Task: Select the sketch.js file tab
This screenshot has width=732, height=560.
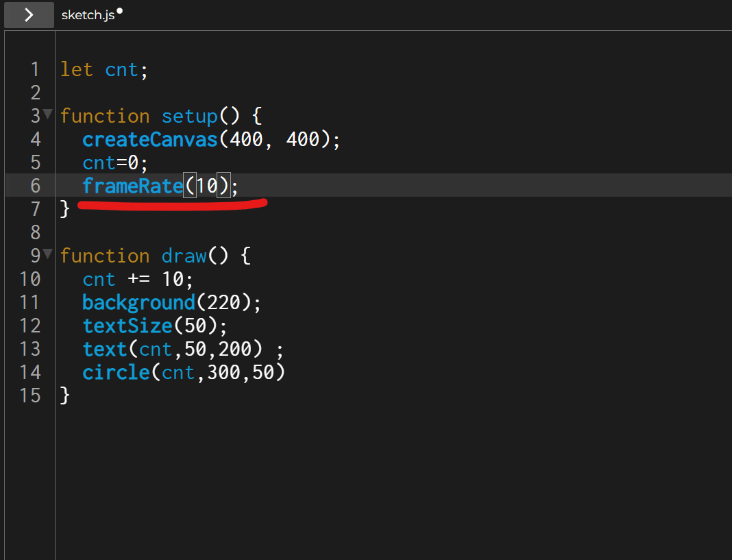Action: (x=88, y=15)
